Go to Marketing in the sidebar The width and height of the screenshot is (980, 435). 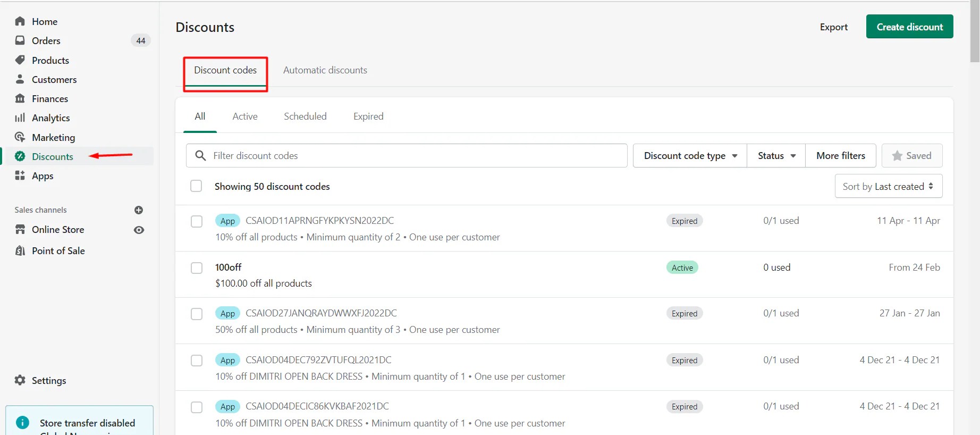click(53, 137)
